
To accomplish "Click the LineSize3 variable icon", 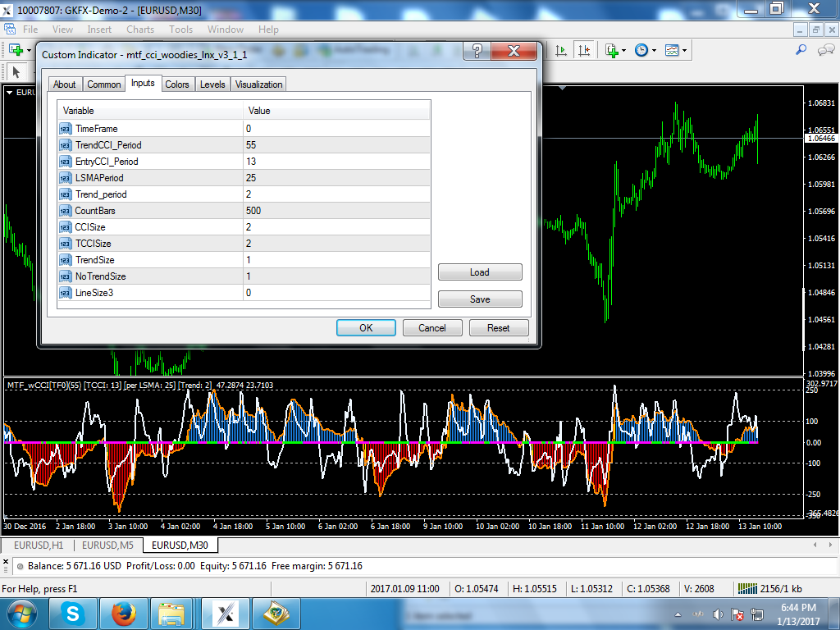I will pos(66,293).
